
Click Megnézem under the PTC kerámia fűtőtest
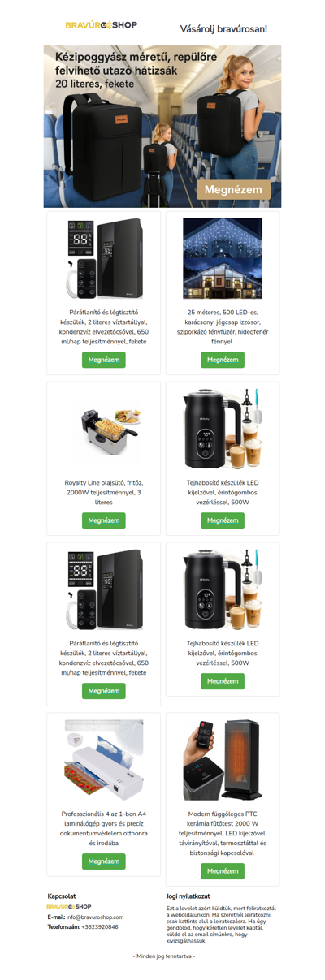click(223, 871)
